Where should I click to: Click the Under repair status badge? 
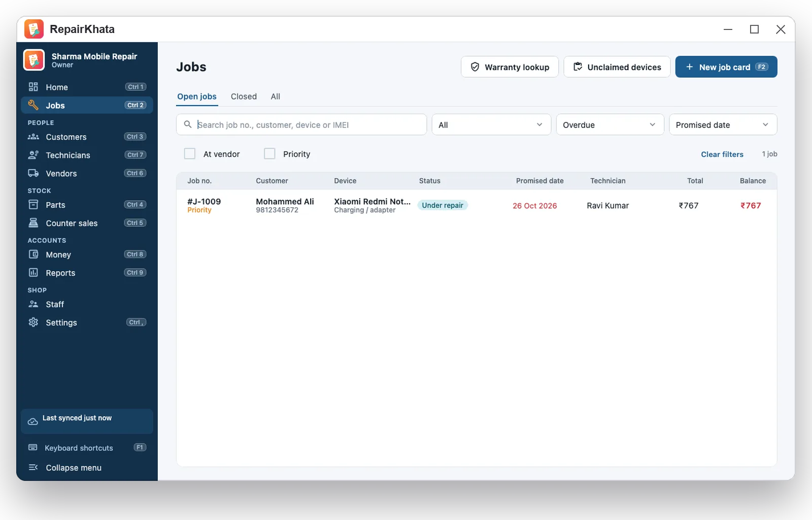pos(443,205)
